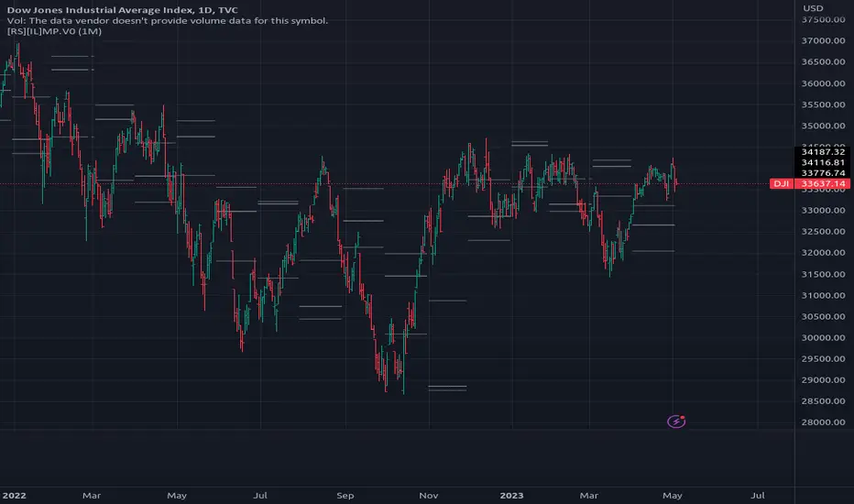Click the 35000.00 price axis label
The width and height of the screenshot is (854, 504).
pyautogui.click(x=823, y=126)
